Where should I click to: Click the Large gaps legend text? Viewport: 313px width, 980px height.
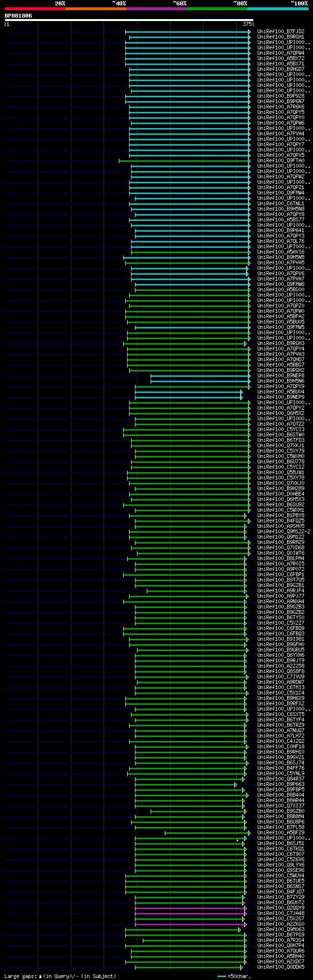tap(60, 976)
